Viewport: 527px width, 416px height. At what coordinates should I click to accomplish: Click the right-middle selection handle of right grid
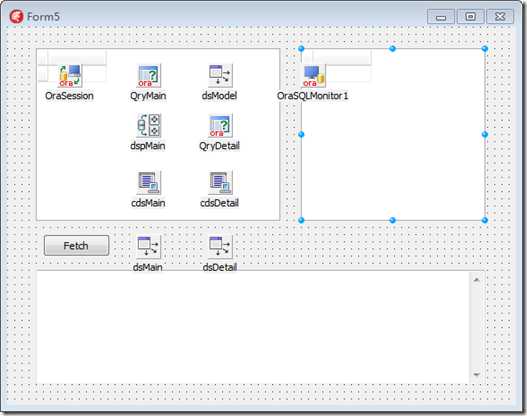(x=484, y=134)
